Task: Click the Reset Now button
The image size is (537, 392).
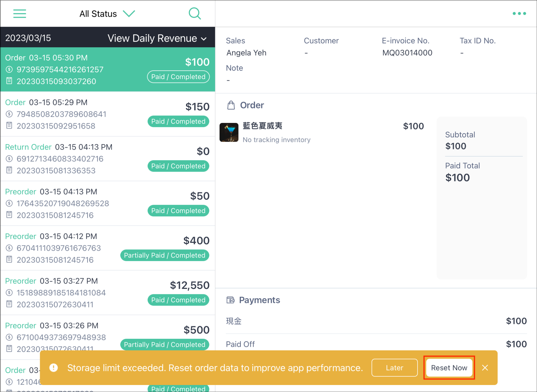Action: (x=449, y=368)
